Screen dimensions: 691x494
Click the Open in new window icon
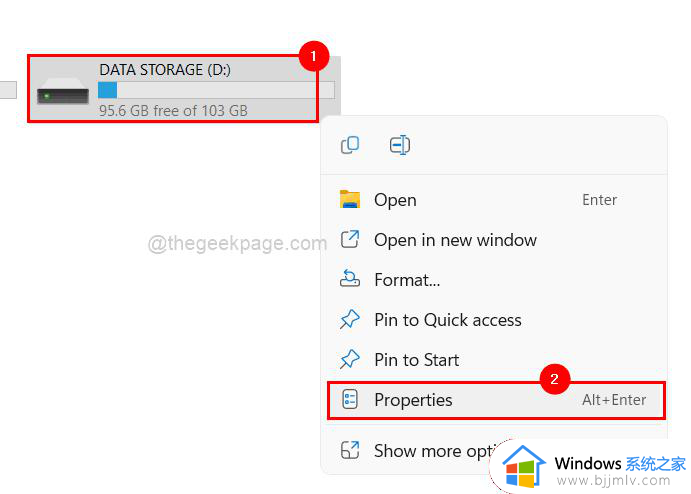(350, 239)
